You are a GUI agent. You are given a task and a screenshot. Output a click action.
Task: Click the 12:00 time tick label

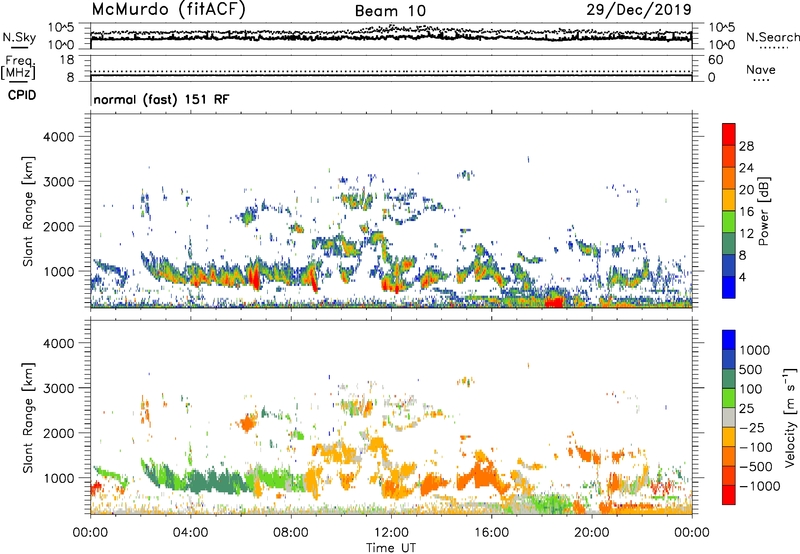point(391,533)
